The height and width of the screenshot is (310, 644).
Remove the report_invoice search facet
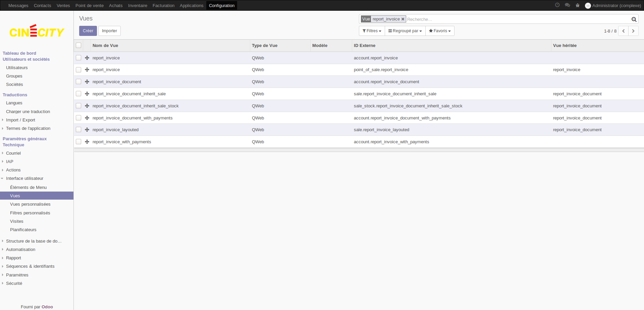tap(403, 19)
